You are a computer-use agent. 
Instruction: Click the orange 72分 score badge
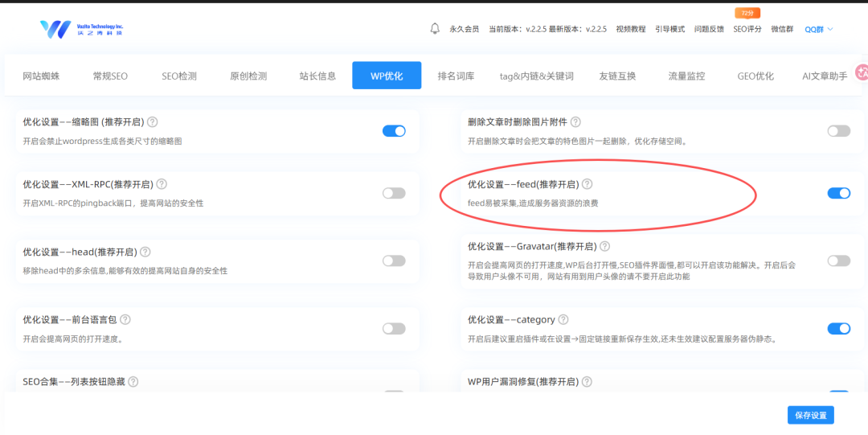tap(747, 13)
